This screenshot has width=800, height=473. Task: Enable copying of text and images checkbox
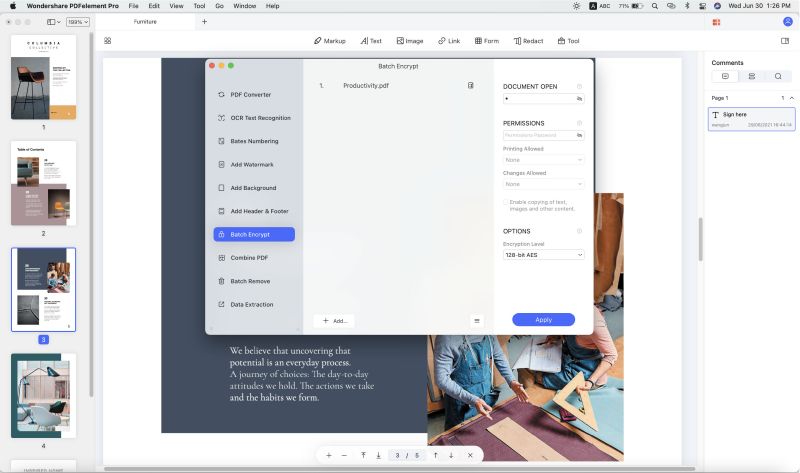pos(506,203)
